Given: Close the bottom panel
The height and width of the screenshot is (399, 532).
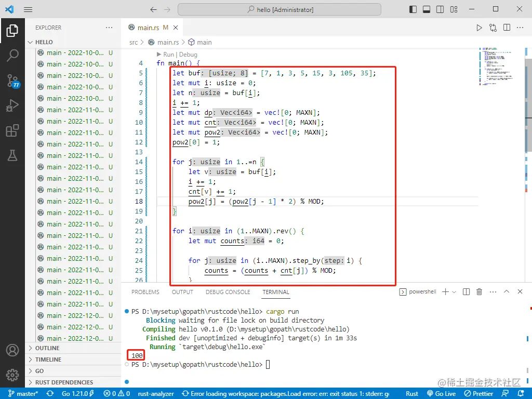Looking at the screenshot, I should pyautogui.click(x=520, y=291).
